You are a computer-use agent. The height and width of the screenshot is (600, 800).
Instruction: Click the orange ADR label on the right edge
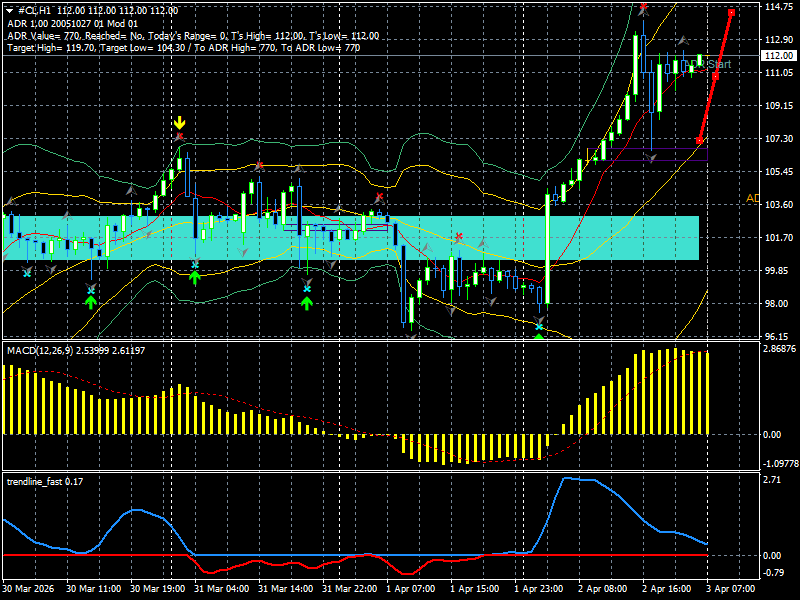pyautogui.click(x=752, y=197)
